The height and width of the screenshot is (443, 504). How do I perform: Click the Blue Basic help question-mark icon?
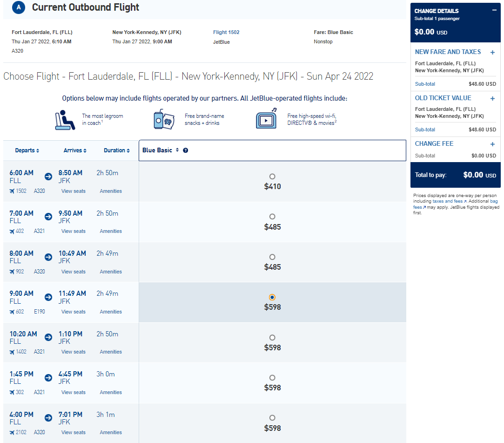tap(186, 150)
